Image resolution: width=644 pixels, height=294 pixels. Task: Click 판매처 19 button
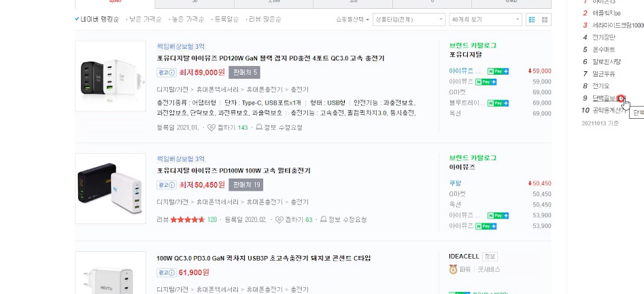click(x=246, y=185)
